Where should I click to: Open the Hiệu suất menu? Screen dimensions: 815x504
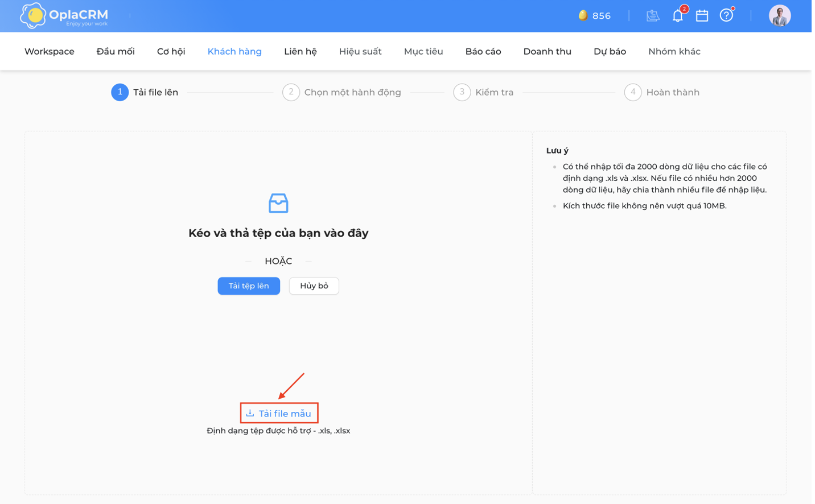(360, 51)
